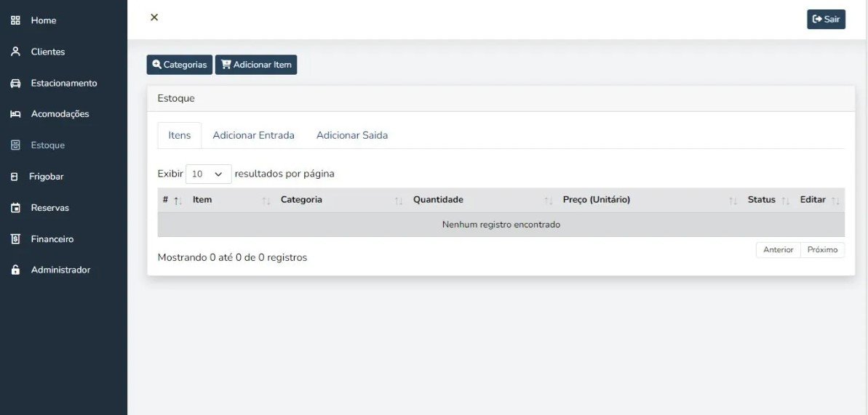Sort table by the # column

tap(172, 200)
